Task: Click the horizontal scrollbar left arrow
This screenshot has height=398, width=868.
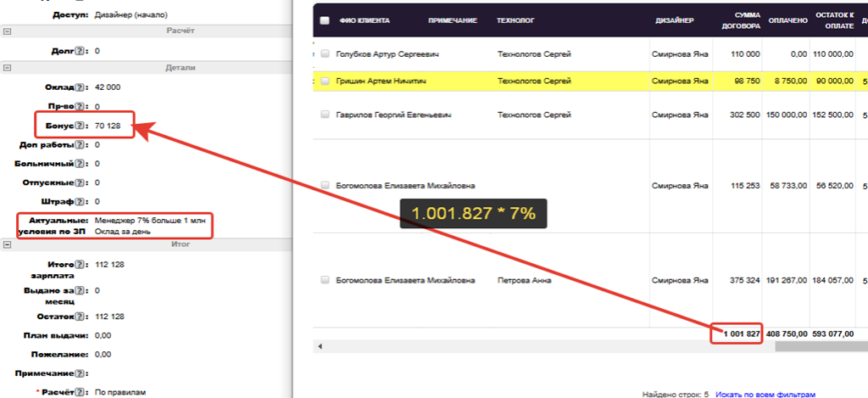Action: (x=320, y=346)
